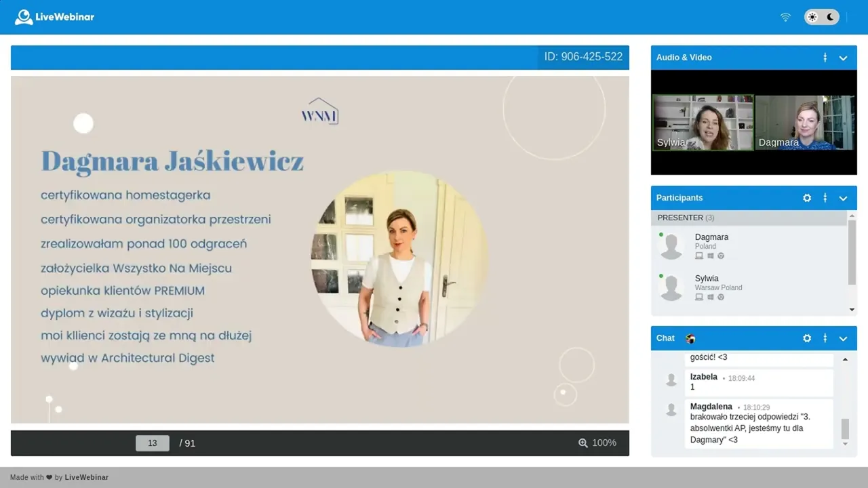Click the 18:09:44 chat timestamp
This screenshot has width=868, height=488.
point(741,378)
